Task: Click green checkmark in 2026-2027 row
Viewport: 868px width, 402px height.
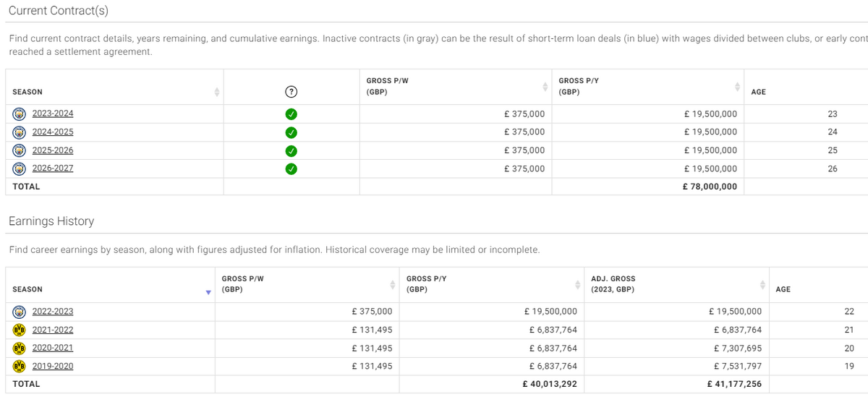Action: (x=291, y=169)
